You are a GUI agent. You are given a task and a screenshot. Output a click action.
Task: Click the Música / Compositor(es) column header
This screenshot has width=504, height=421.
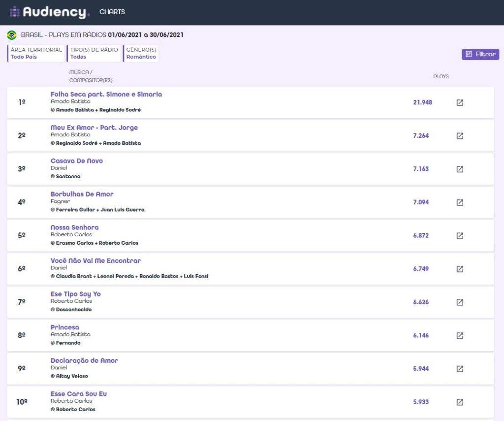point(91,76)
